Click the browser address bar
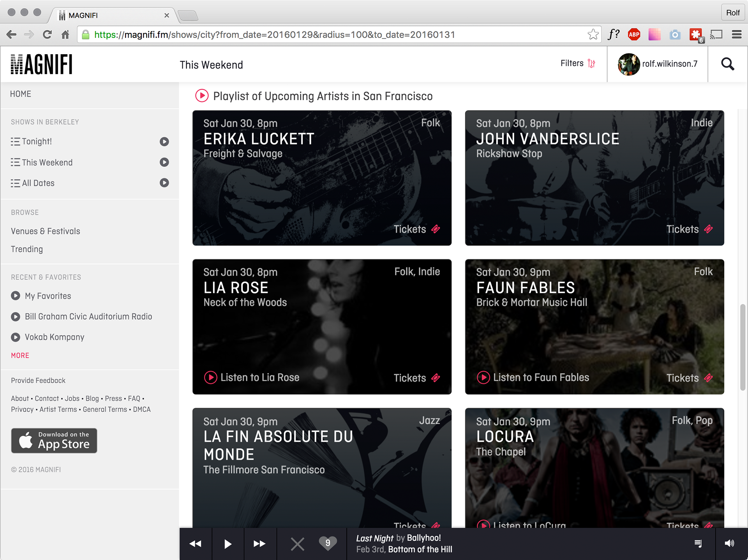Viewport: 748px width, 560px height. tap(339, 35)
